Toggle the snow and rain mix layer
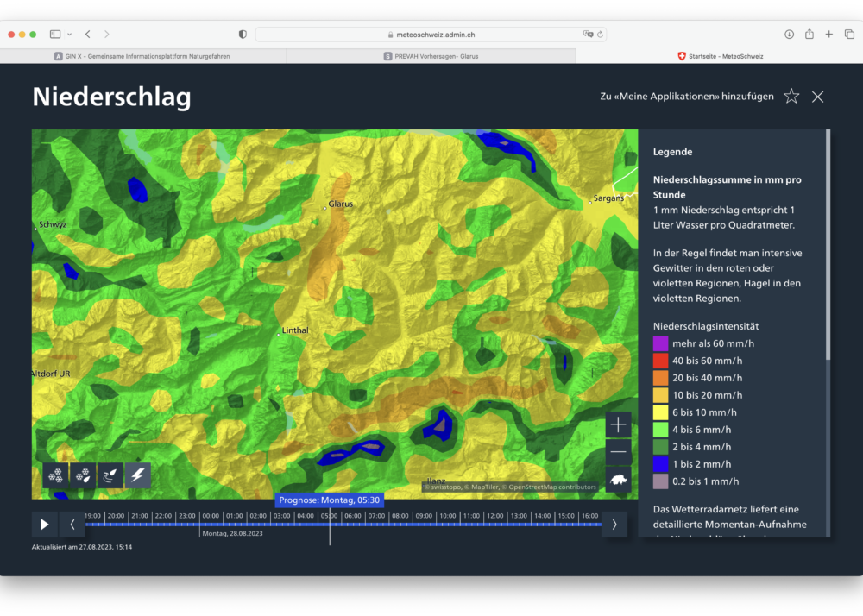The image size is (863, 616). click(x=83, y=475)
